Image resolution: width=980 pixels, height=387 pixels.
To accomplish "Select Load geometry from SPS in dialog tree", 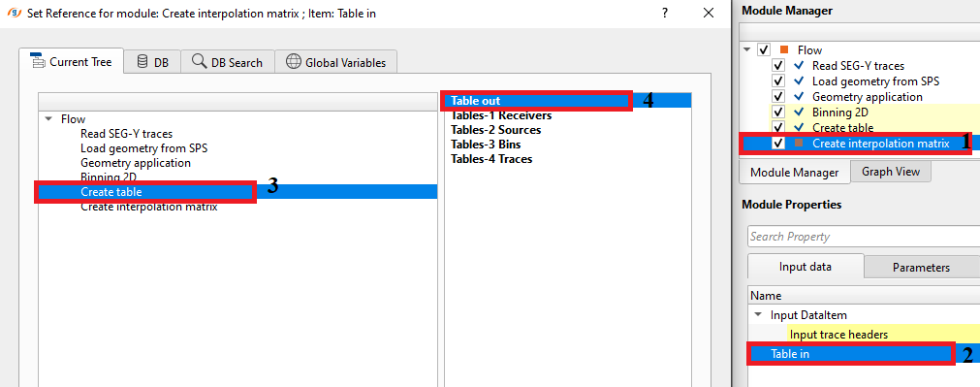I will (x=143, y=148).
